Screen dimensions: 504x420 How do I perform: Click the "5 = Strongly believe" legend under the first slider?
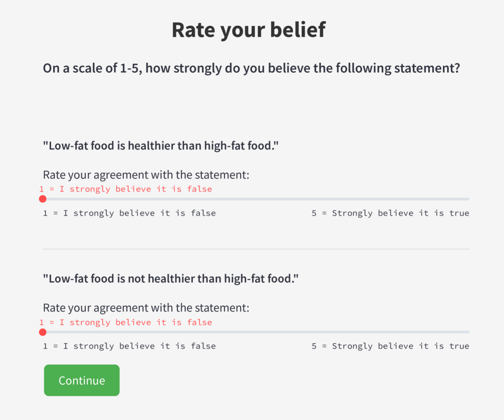click(x=390, y=213)
